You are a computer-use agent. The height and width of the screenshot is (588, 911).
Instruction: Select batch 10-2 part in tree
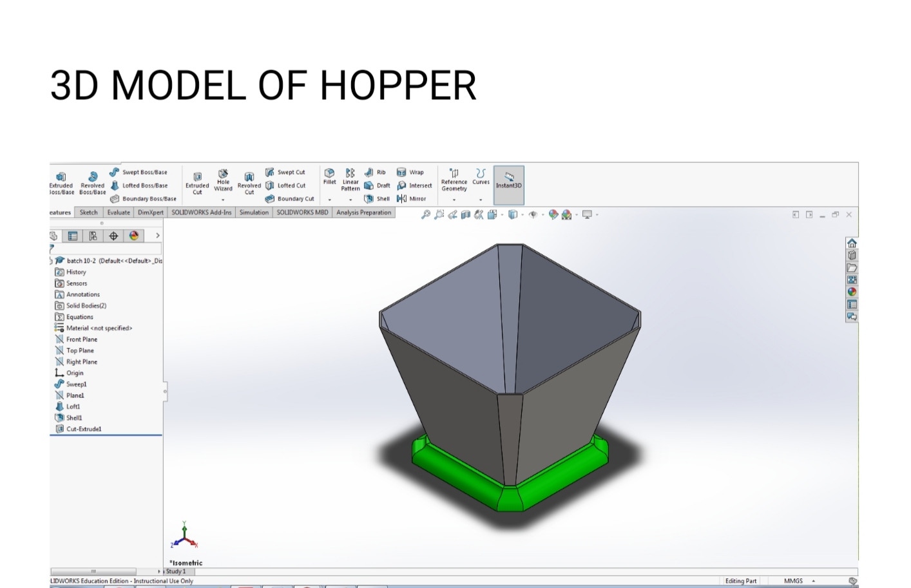[x=110, y=261]
